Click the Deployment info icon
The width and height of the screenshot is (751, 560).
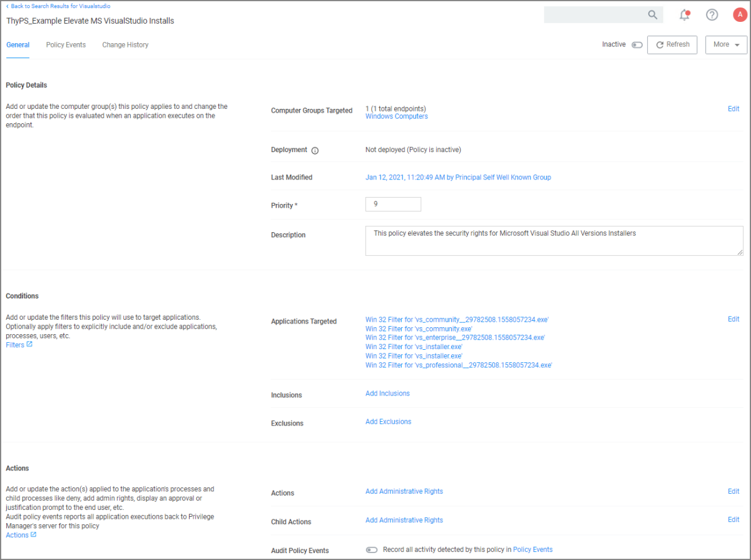(315, 150)
